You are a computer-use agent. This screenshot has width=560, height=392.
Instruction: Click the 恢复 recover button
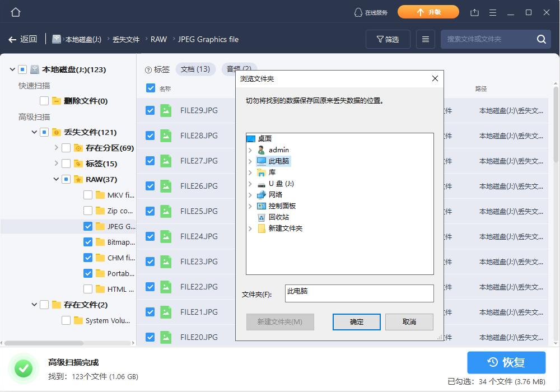pyautogui.click(x=506, y=362)
